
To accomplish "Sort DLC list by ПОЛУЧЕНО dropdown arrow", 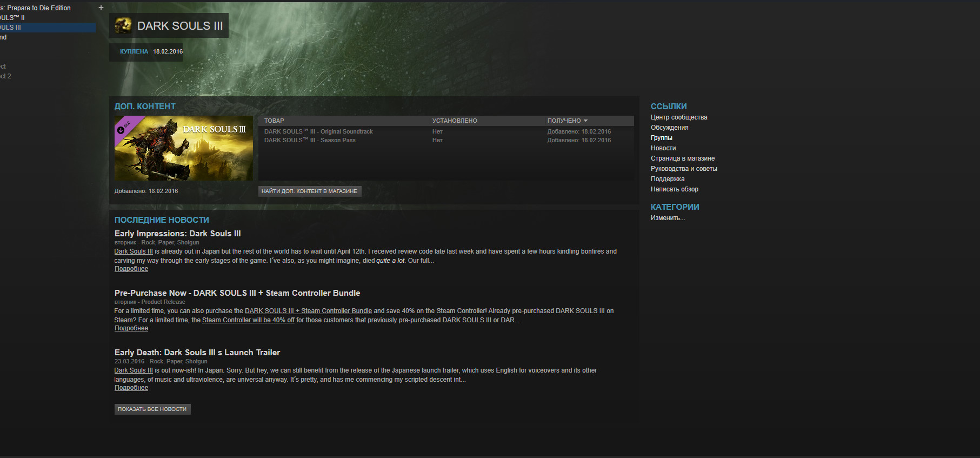I will [585, 121].
